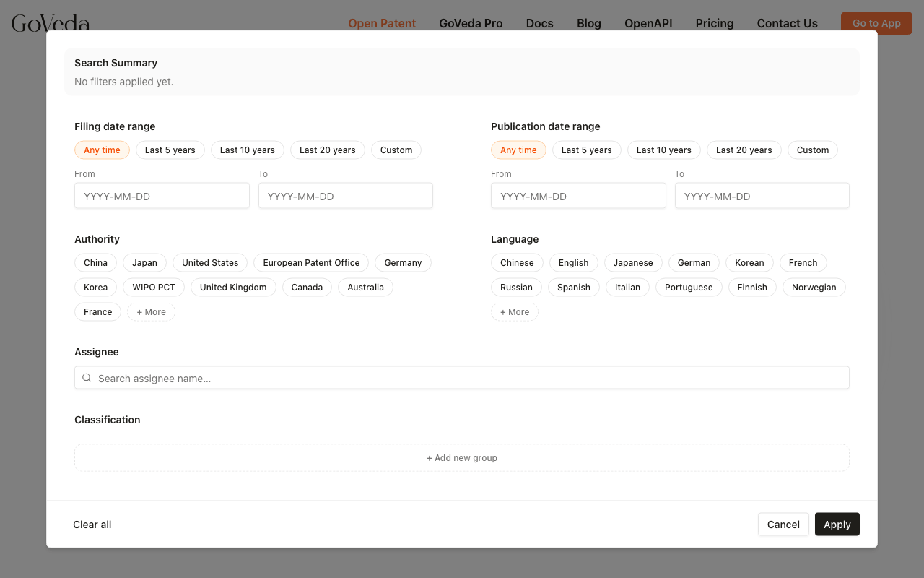Focus Publication date To field
Screen dimensions: 924x578
click(762, 196)
